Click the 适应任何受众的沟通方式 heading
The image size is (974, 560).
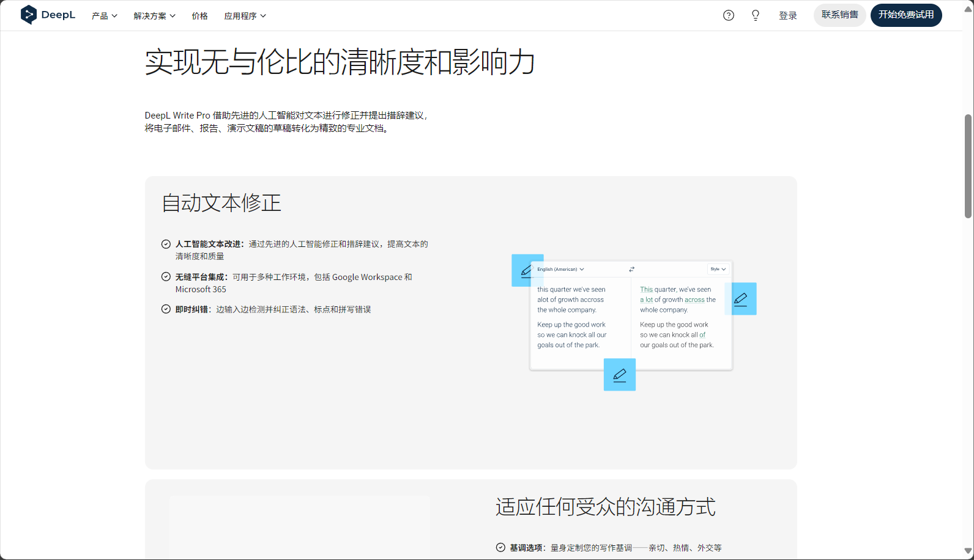coord(606,507)
